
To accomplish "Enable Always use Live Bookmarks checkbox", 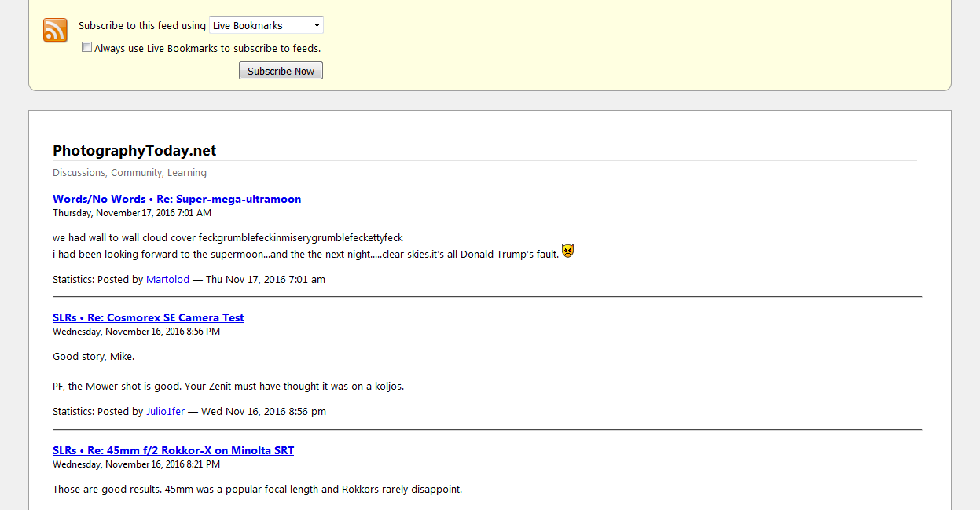I will [87, 47].
